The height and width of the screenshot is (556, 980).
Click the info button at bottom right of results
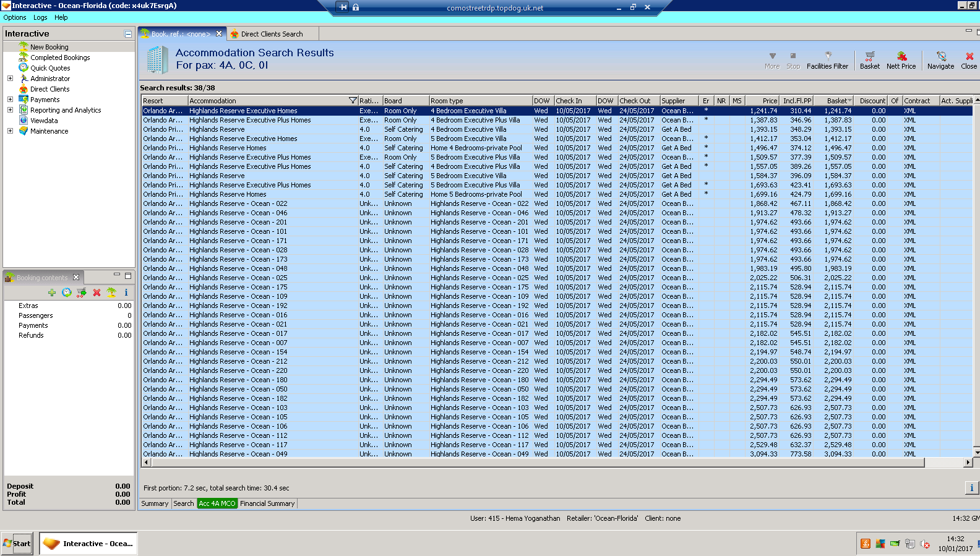pos(971,487)
